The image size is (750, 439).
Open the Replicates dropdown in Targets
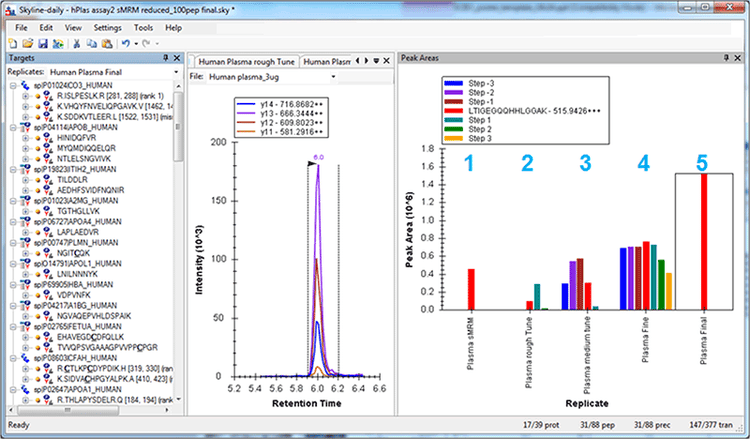pos(176,72)
